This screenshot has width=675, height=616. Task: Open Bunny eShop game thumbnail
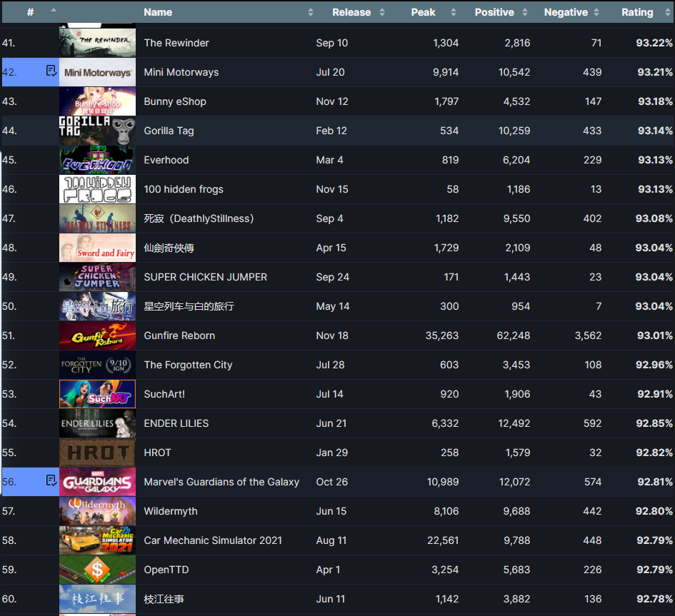point(97,101)
